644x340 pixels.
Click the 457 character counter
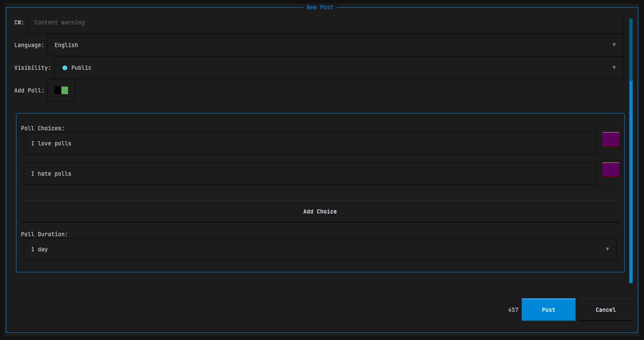[513, 310]
